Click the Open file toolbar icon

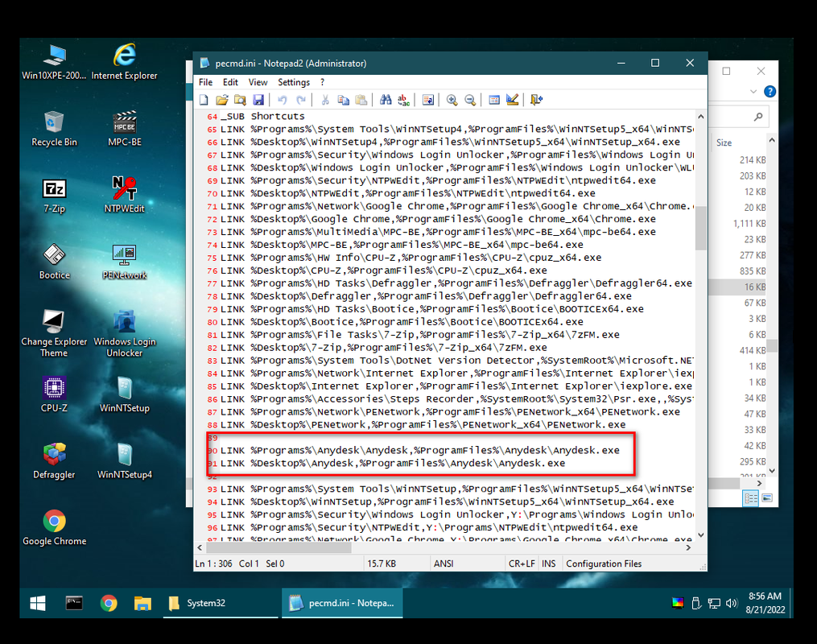coord(222,100)
